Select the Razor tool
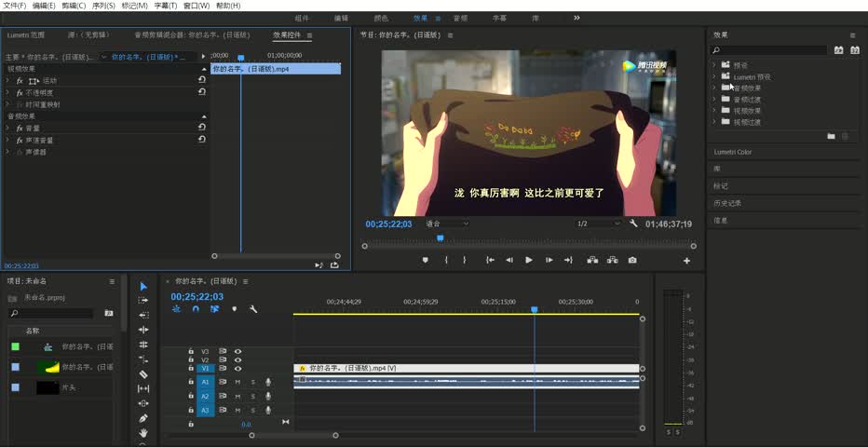Viewport: 868px width, 447px height. click(x=143, y=374)
